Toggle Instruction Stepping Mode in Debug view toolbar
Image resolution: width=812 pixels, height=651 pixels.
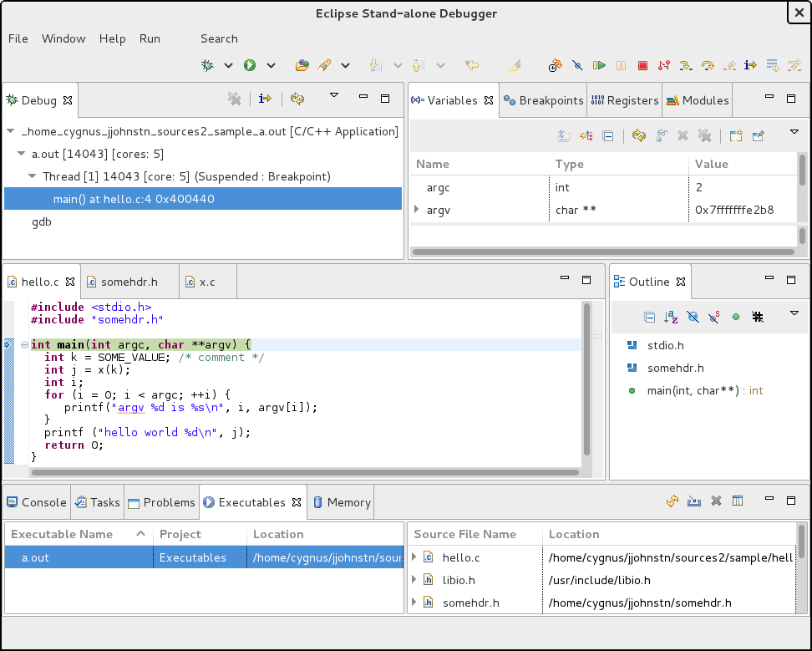[265, 99]
